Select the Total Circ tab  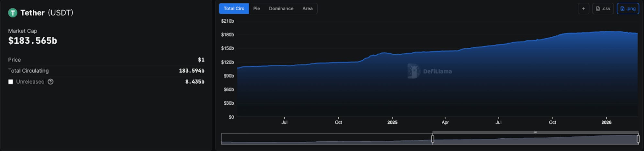click(234, 9)
